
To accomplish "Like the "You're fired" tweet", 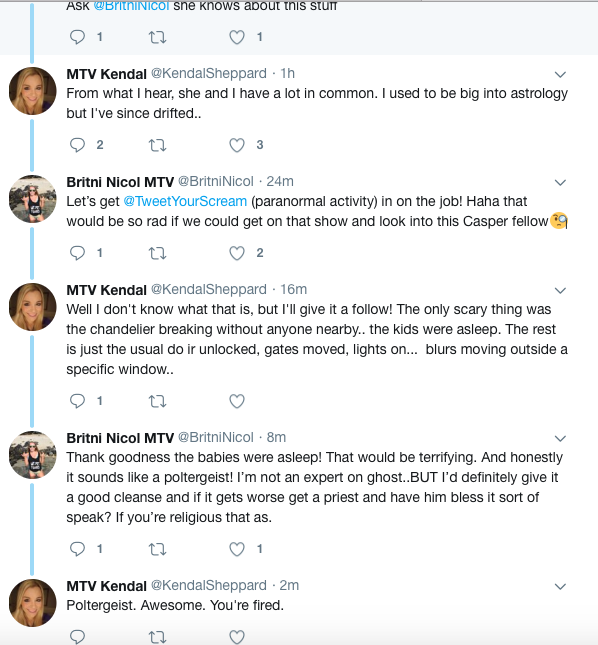I will point(237,637).
